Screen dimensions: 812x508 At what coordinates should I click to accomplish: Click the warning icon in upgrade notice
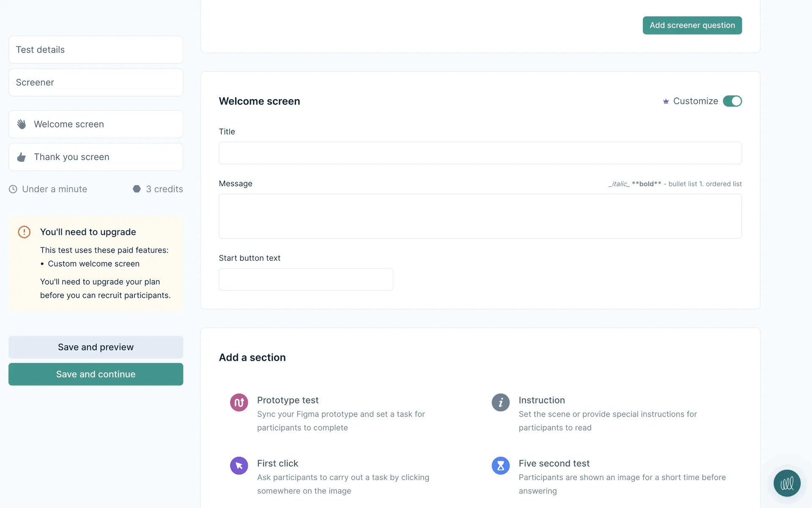[24, 232]
